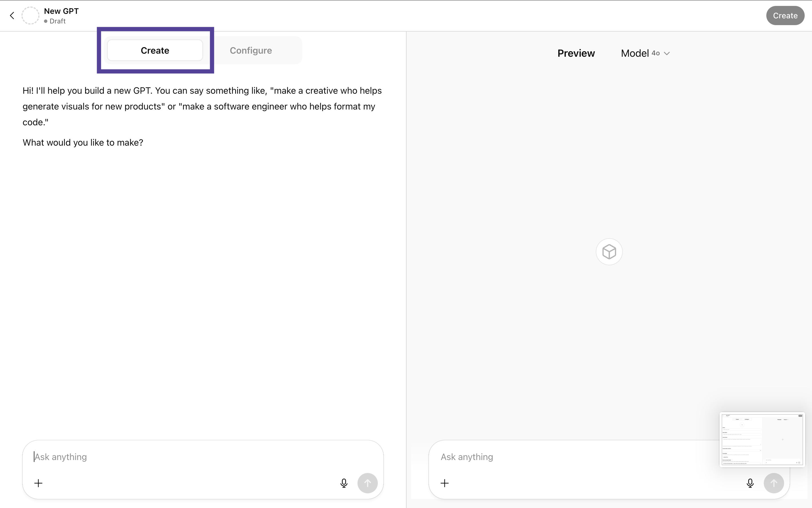Image resolution: width=812 pixels, height=508 pixels.
Task: Click the send arrow in builder chat
Action: coord(367,483)
